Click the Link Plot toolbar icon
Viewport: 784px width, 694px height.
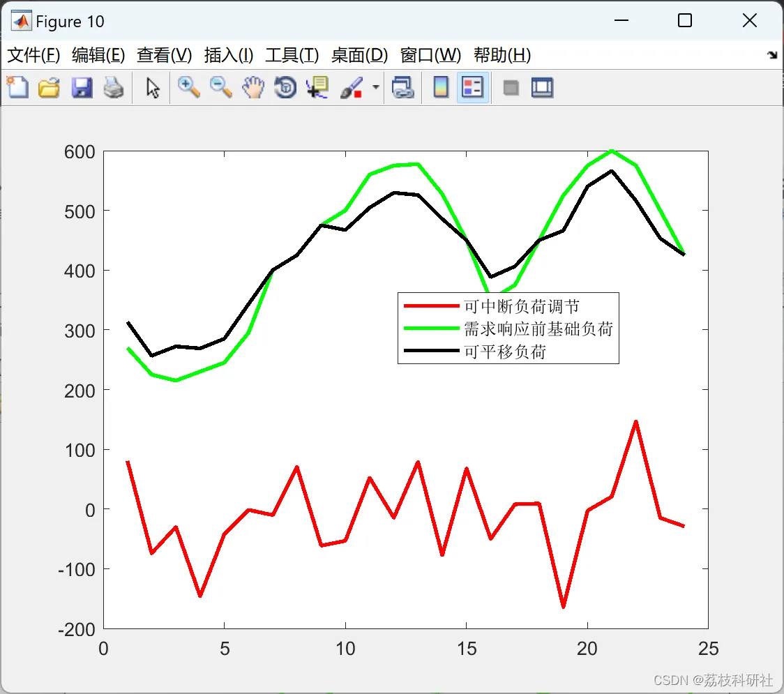point(403,87)
